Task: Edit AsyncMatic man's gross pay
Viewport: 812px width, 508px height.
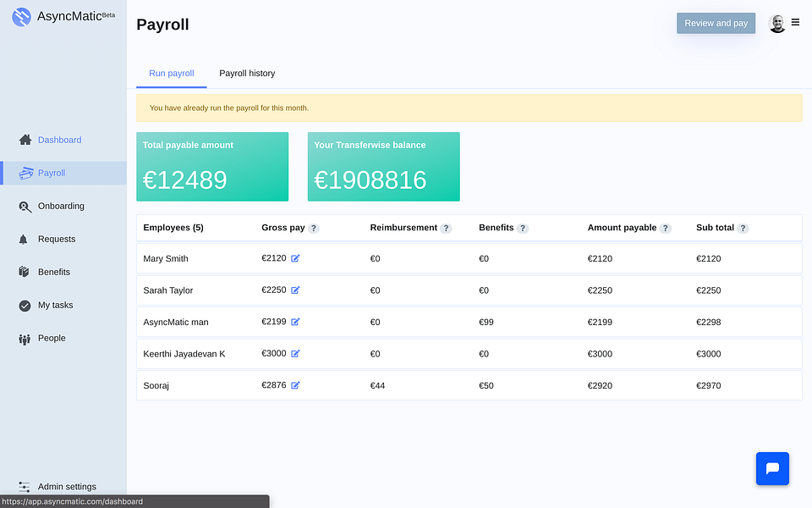Action: tap(295, 322)
